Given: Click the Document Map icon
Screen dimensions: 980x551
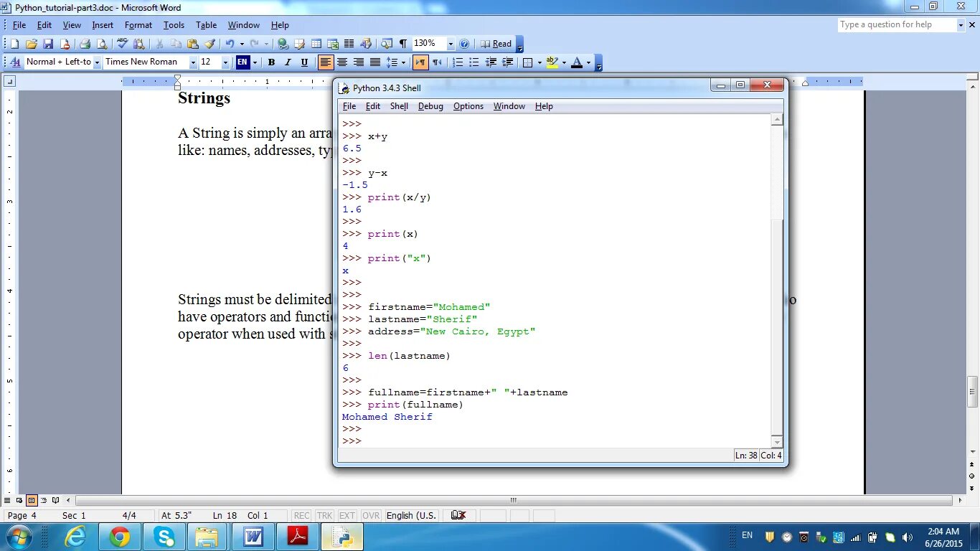Looking at the screenshot, I should 387,44.
